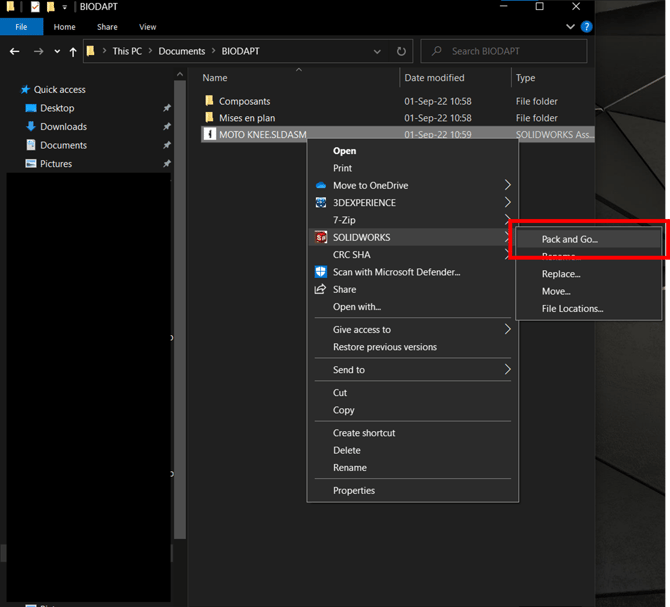Choose Print from the context menu
Viewport: 670px width, 607px height.
(342, 168)
